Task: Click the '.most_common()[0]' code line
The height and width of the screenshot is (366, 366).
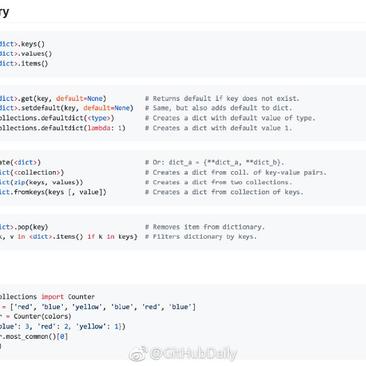Action: (x=34, y=336)
